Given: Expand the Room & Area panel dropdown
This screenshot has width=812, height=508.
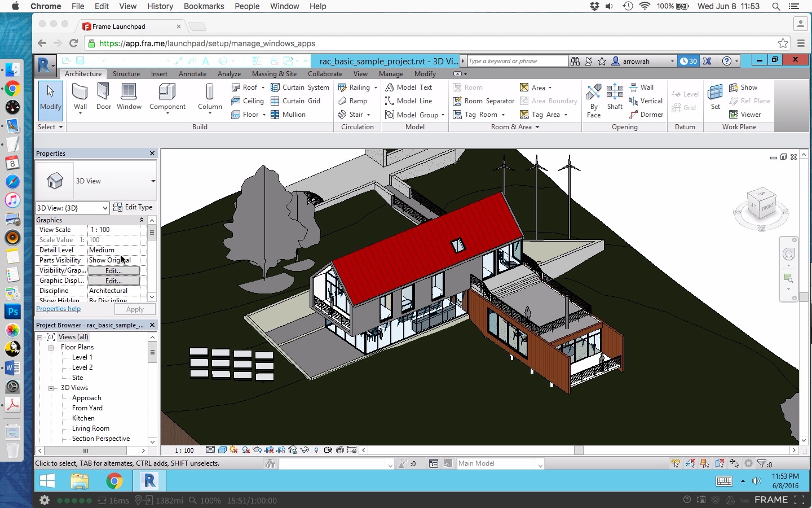Looking at the screenshot, I should click(537, 127).
